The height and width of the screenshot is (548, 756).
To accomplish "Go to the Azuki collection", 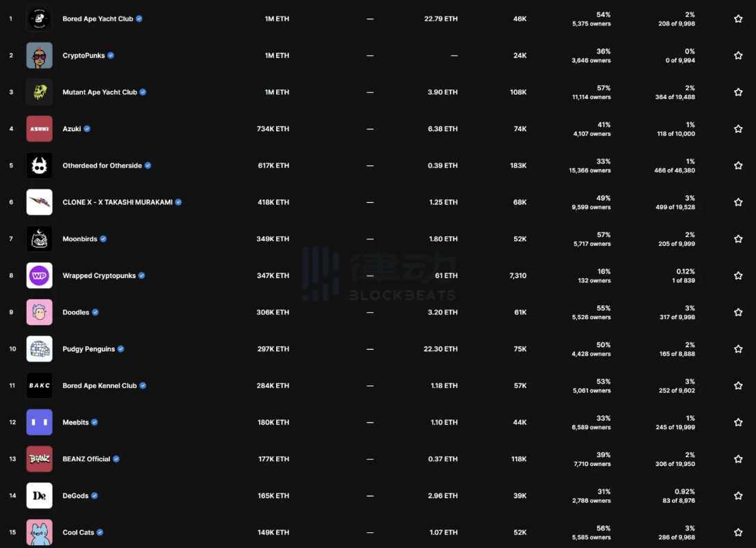I will click(72, 128).
